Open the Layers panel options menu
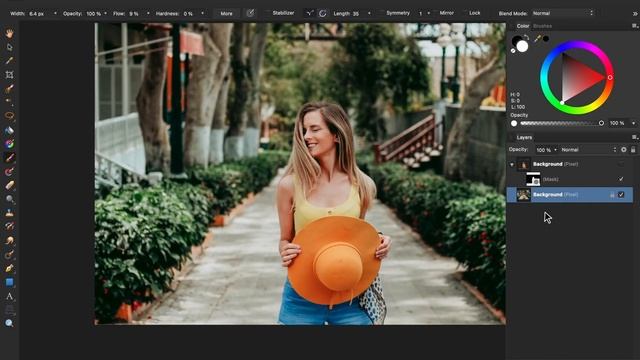 pyautogui.click(x=635, y=138)
